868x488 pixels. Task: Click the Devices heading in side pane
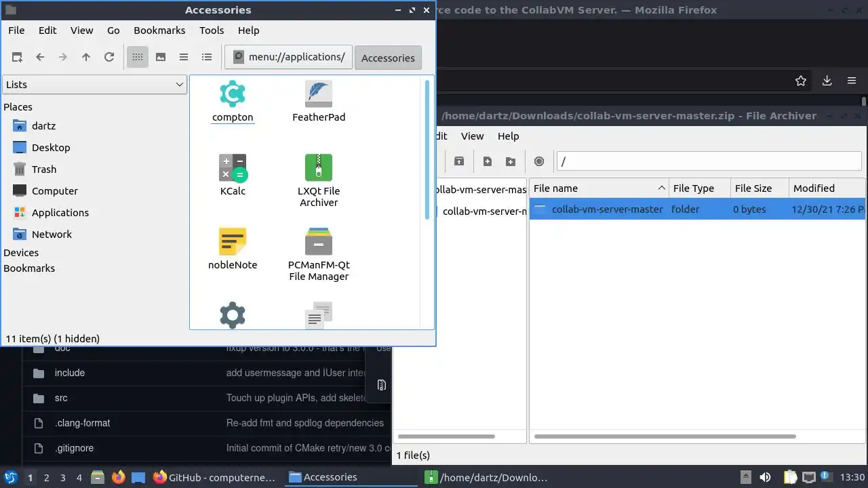click(21, 253)
